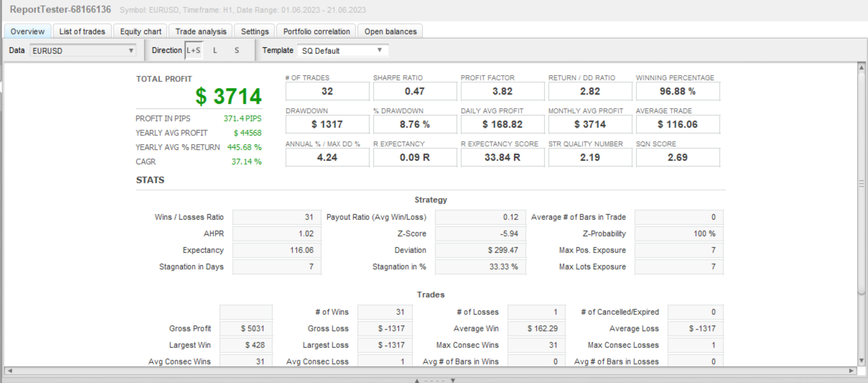Click the CAGR value 37.14 %
Viewport: 868px width, 383px height.
(247, 162)
